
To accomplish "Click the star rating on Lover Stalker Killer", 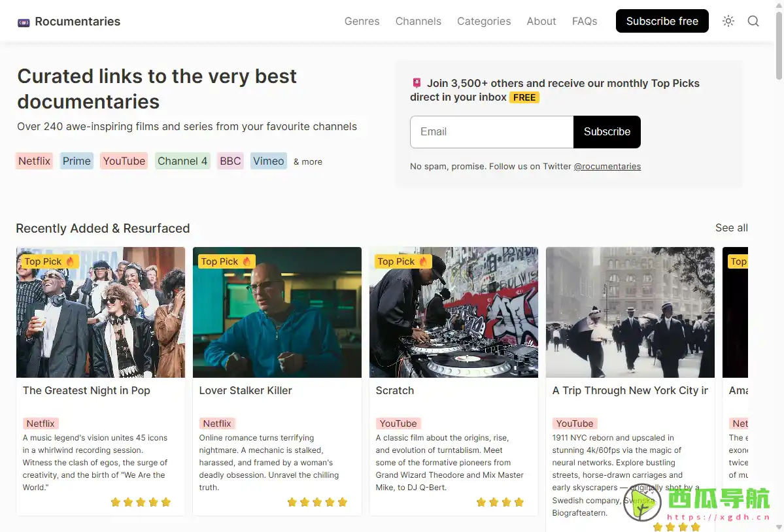I will coord(317,502).
